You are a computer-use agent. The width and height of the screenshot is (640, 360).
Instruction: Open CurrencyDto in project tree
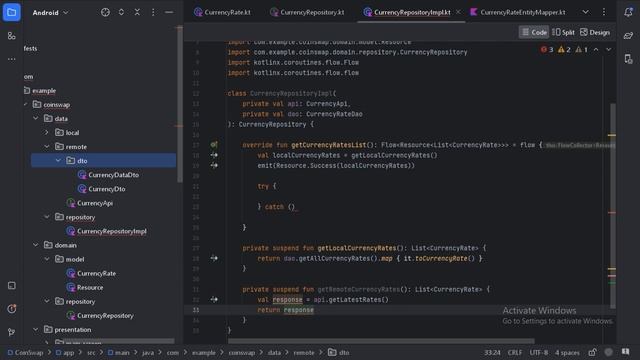[x=102, y=189]
